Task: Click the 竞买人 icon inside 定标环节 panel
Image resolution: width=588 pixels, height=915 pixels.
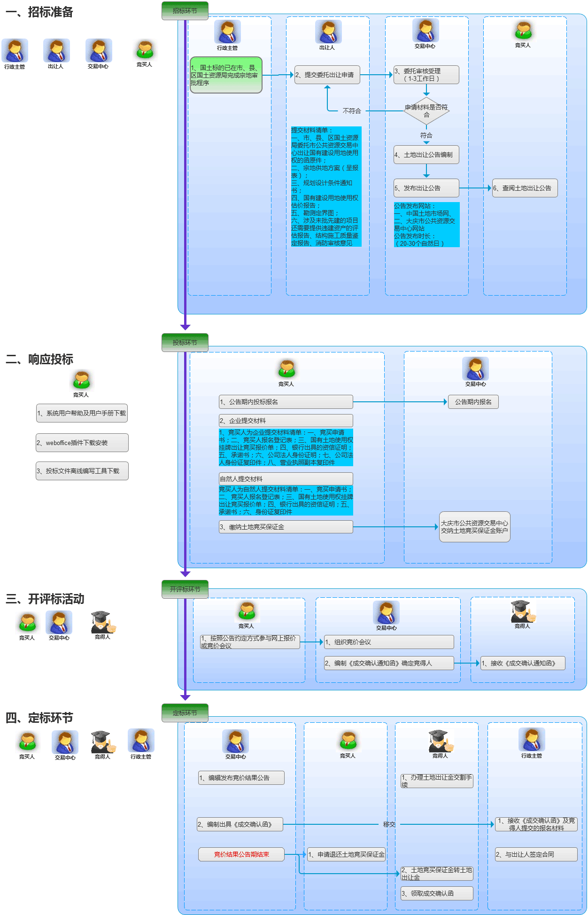Action: (348, 741)
